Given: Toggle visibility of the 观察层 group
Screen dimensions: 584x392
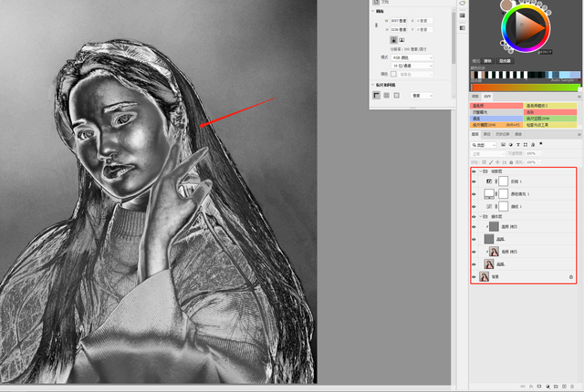Looking at the screenshot, I should 474,170.
